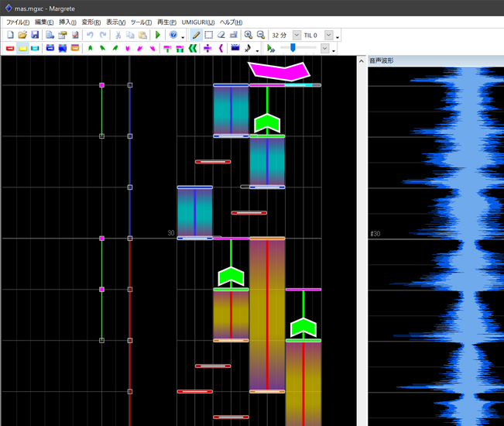Select the magenta Air down arrow
This screenshot has width=504, height=426.
pos(127,48)
